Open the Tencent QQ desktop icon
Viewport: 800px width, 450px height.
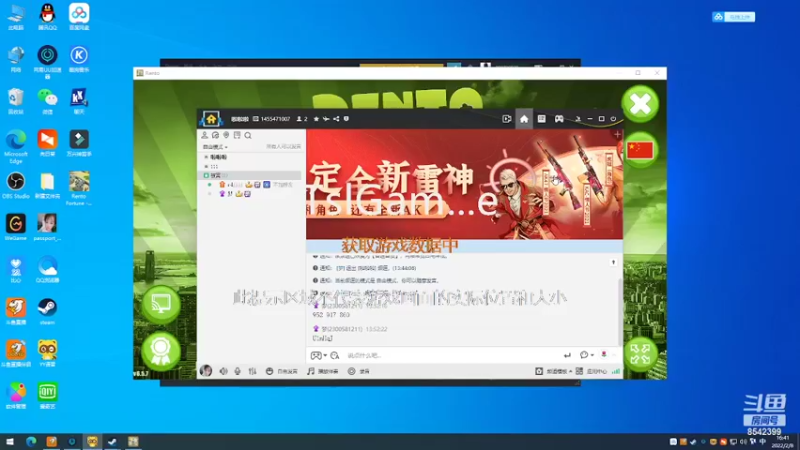(47, 17)
